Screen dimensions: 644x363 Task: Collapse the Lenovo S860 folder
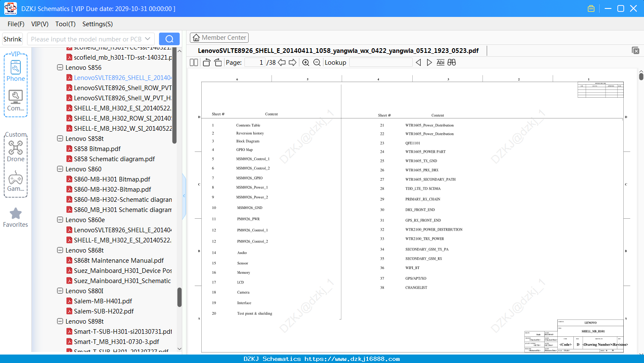click(60, 169)
